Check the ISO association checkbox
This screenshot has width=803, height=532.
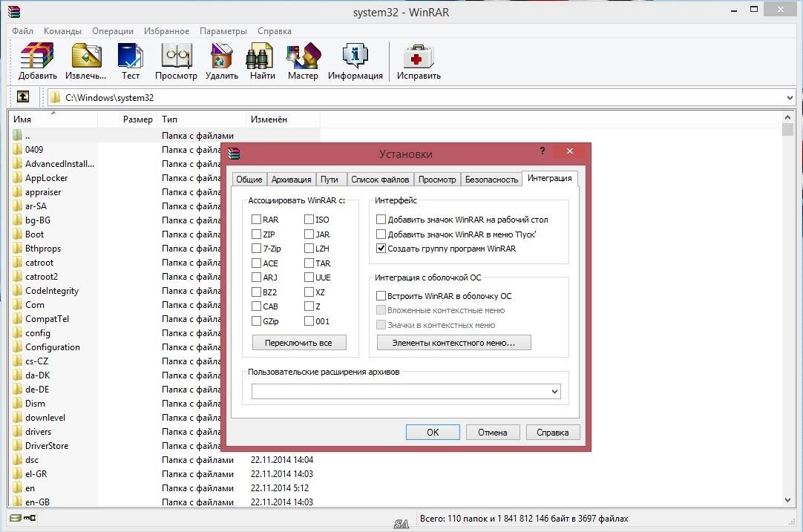pos(309,219)
